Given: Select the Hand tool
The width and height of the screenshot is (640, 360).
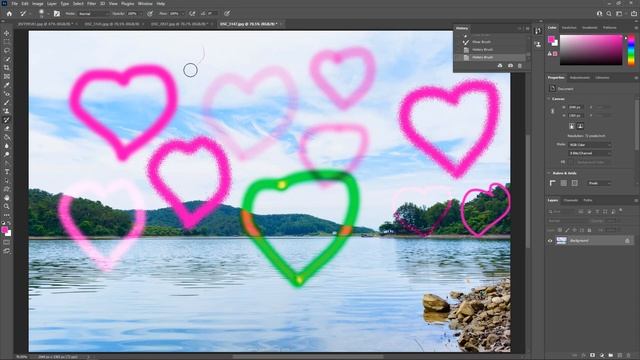Looking at the screenshot, I should pyautogui.click(x=7, y=198).
